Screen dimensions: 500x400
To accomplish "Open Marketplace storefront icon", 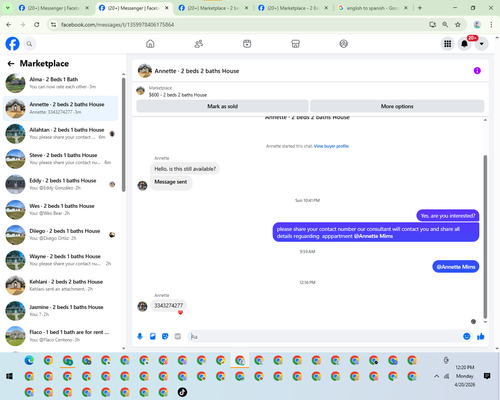I will (x=295, y=44).
